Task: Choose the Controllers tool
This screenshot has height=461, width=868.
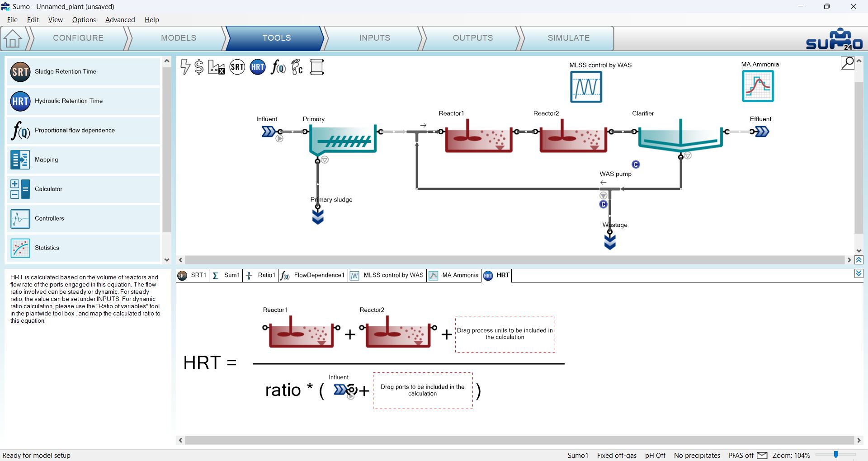Action: point(83,218)
